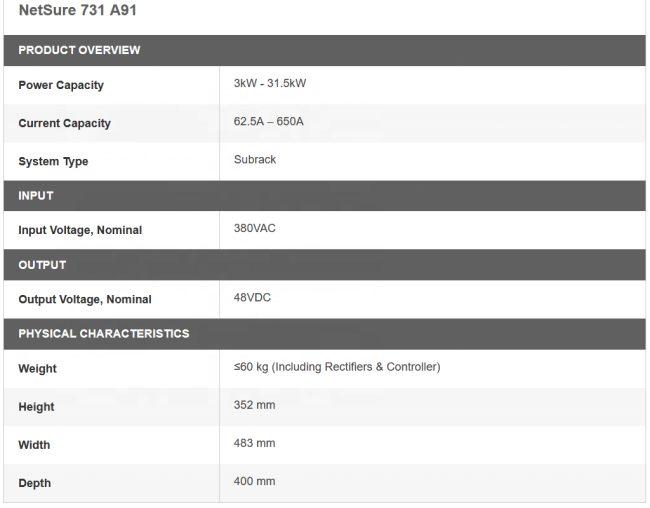Select the 400 mm depth value

click(254, 481)
